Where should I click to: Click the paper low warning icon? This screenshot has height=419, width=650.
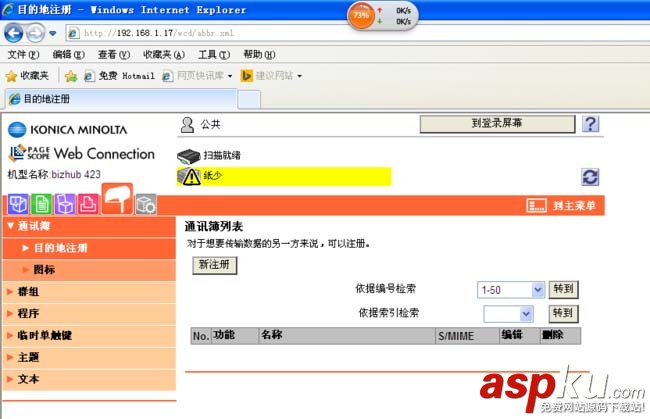point(189,176)
